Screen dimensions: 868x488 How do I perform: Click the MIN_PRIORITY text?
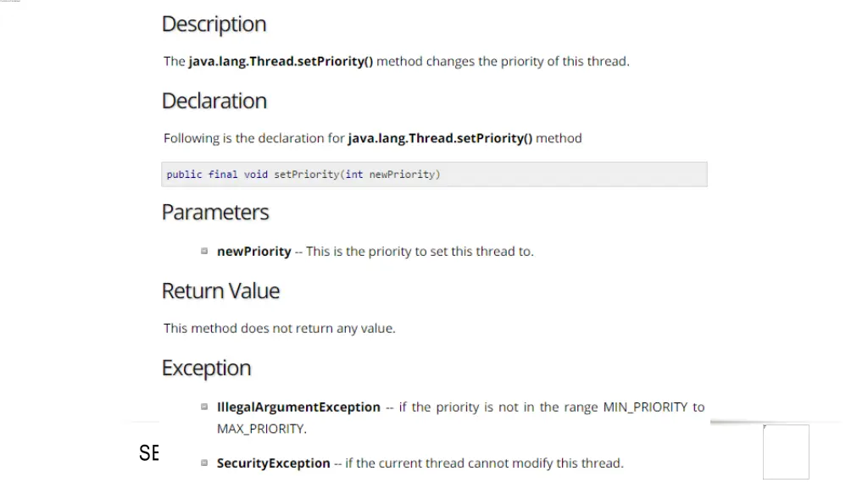[x=645, y=408]
